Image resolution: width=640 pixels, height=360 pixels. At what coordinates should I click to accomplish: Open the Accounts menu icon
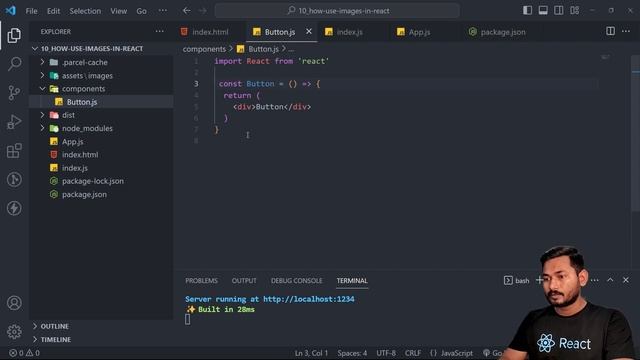[x=14, y=303]
